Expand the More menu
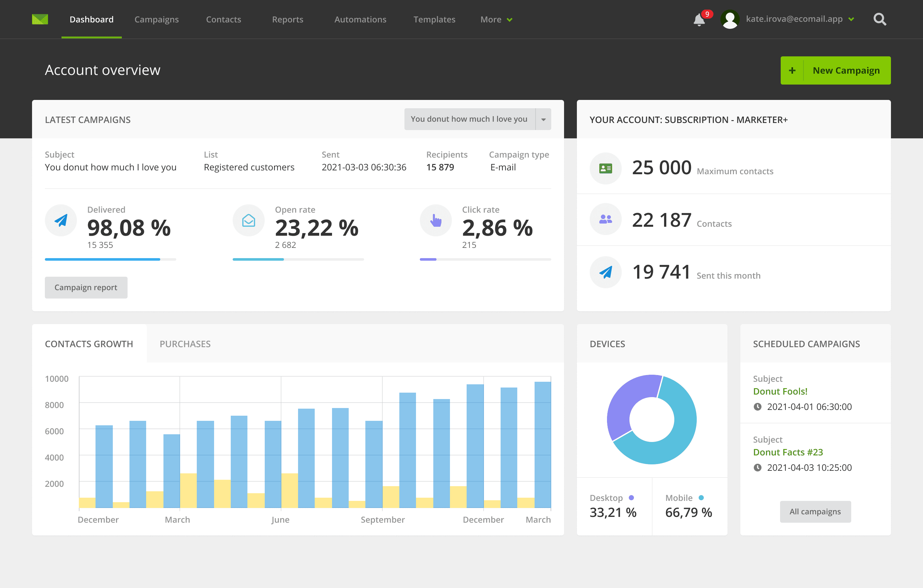 click(x=496, y=20)
